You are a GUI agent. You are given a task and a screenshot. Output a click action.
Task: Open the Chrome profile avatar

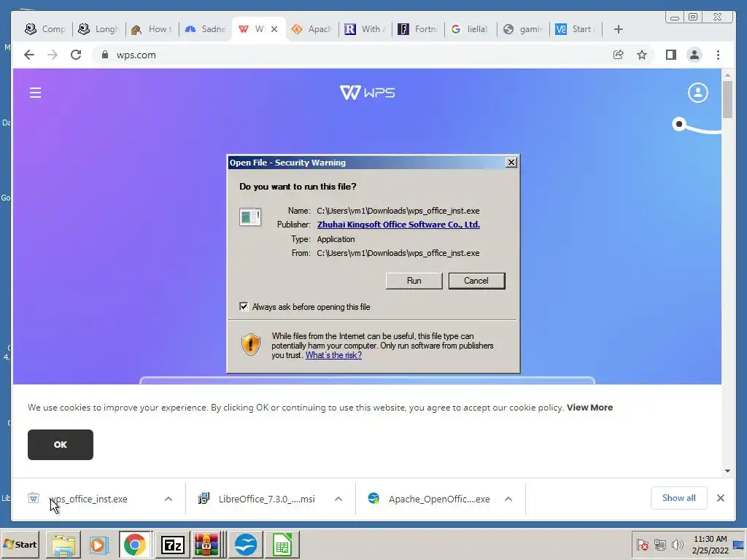pyautogui.click(x=694, y=55)
